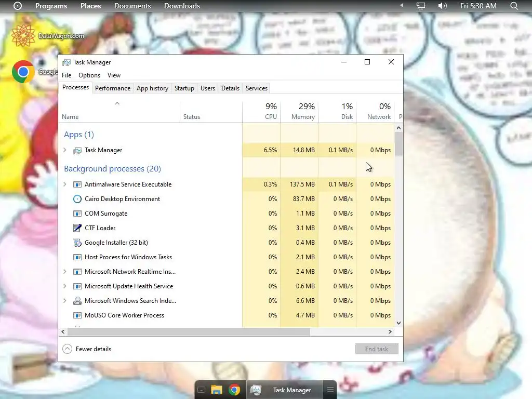Image resolution: width=532 pixels, height=399 pixels.
Task: Open the File menu
Action: click(66, 75)
